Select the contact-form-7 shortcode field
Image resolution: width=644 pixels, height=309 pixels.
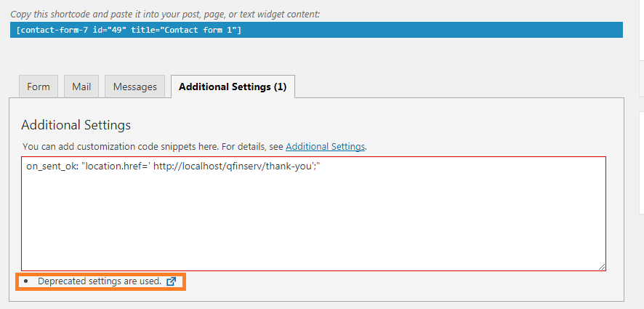pos(316,30)
